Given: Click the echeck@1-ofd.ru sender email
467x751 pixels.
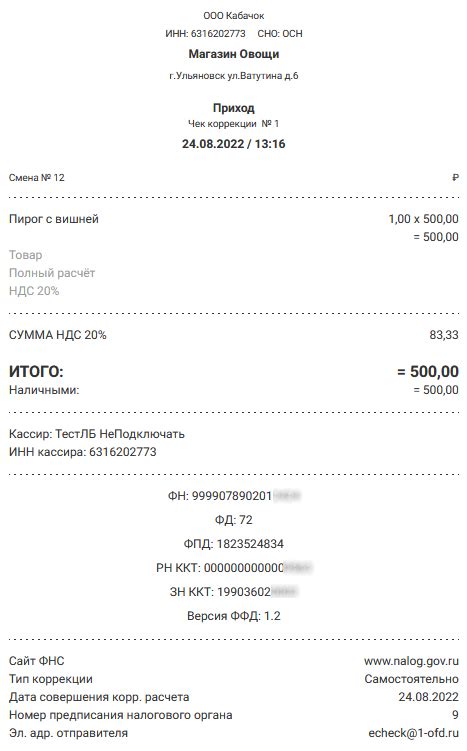Looking at the screenshot, I should (x=413, y=733).
